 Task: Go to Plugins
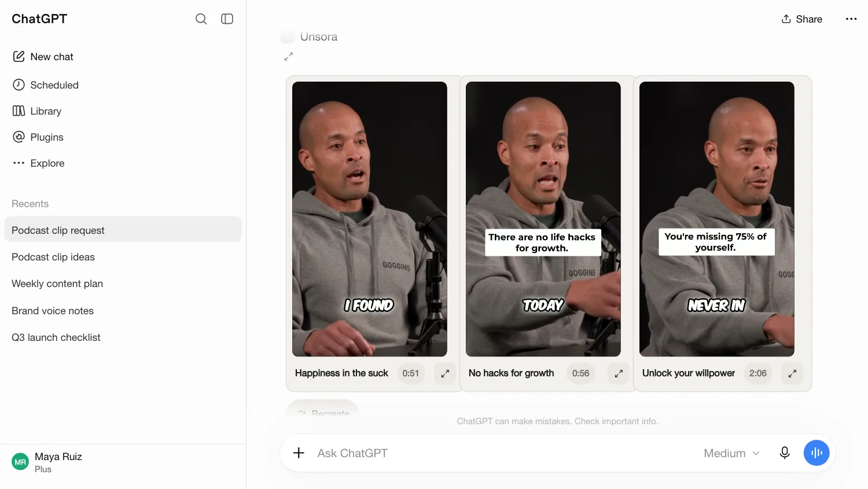click(38, 137)
